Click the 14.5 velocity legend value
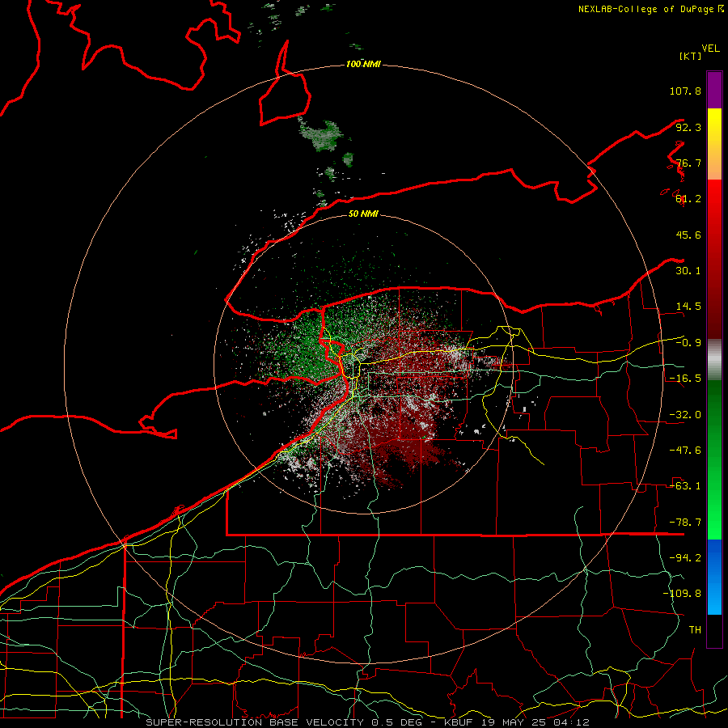Image resolution: width=728 pixels, height=728 pixels. (x=688, y=307)
